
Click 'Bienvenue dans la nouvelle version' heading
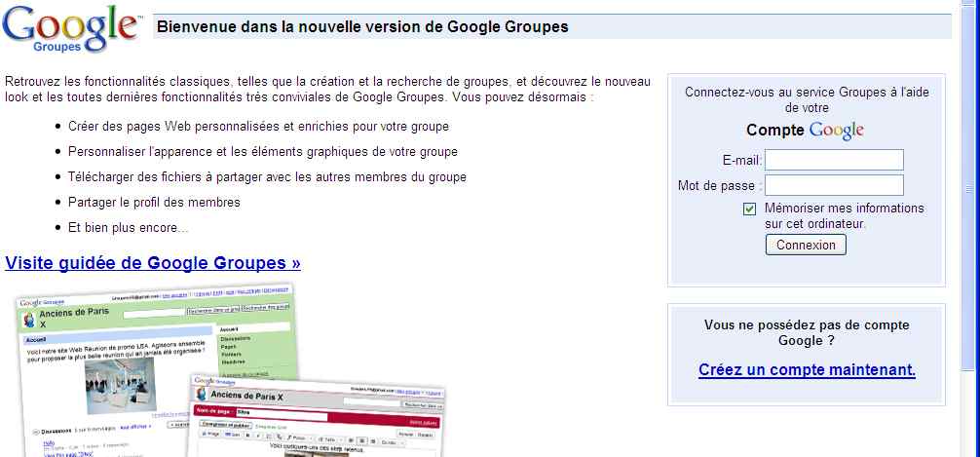[x=362, y=27]
